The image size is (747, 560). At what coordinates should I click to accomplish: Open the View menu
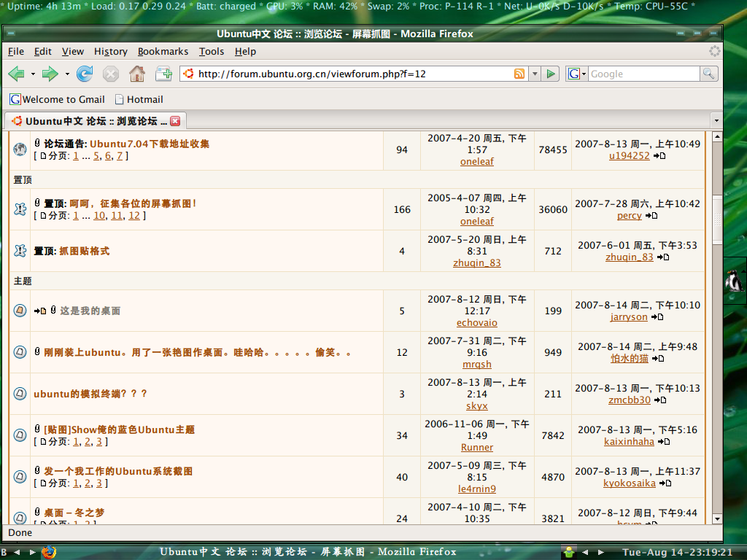pyautogui.click(x=72, y=52)
